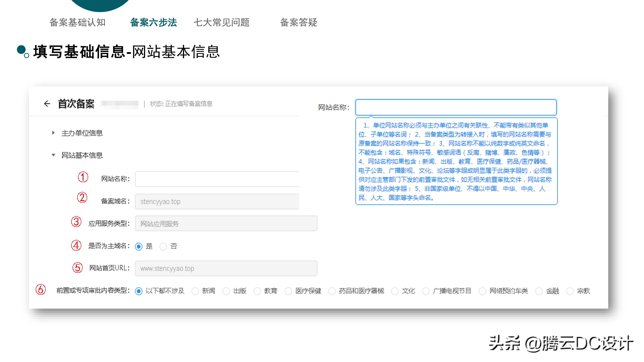The width and height of the screenshot is (644, 362).
Task: Select 否 for 是否为主域名
Action: coord(163,246)
